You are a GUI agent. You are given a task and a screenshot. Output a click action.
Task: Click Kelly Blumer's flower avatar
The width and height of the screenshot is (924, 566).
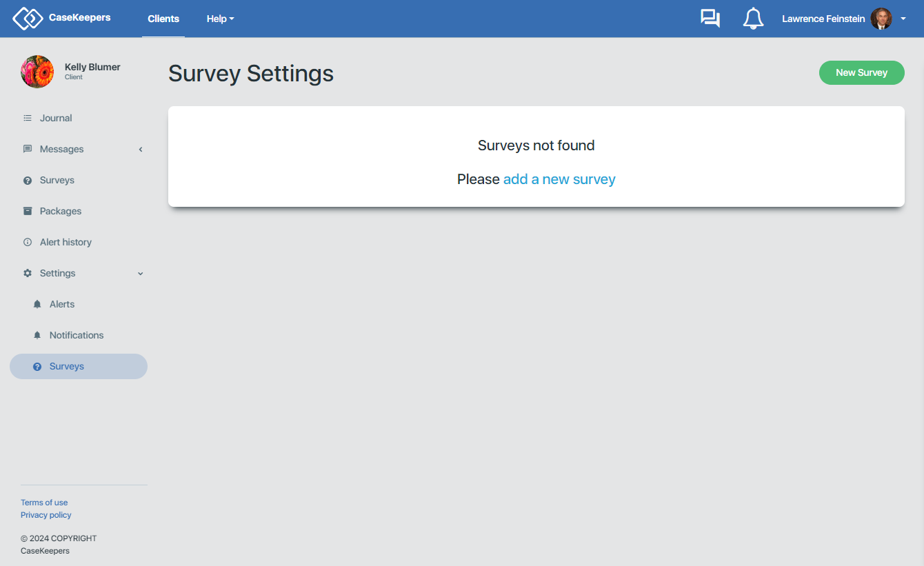(x=37, y=72)
